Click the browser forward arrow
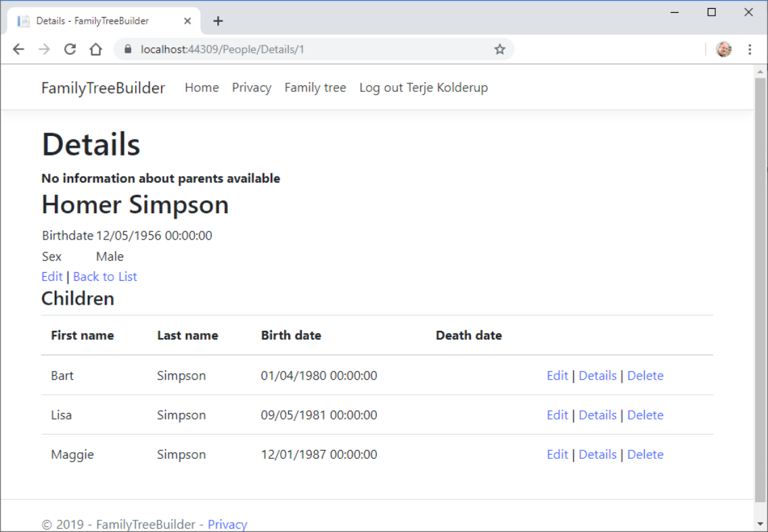The image size is (768, 532). click(44, 49)
